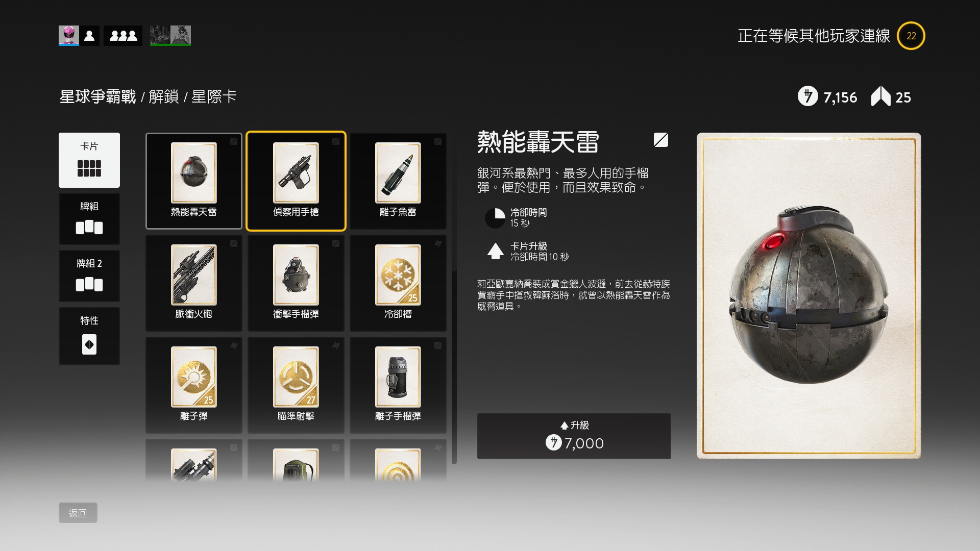The width and height of the screenshot is (980, 551).
Task: Select the 熱能轟天雷 thermal detonator card
Action: click(194, 181)
